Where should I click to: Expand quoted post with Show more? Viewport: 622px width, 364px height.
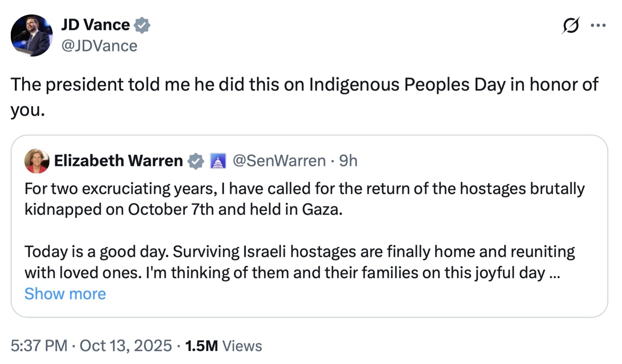point(65,294)
